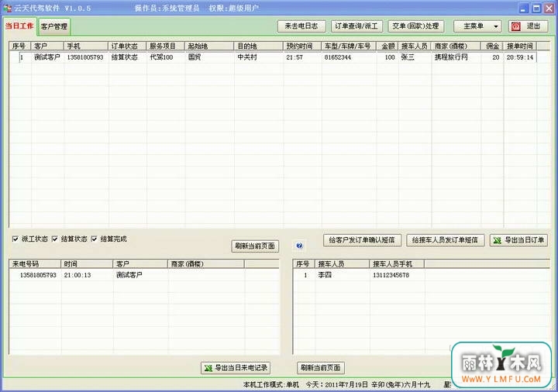Select driver 李四 in the driver list

pos(325,275)
